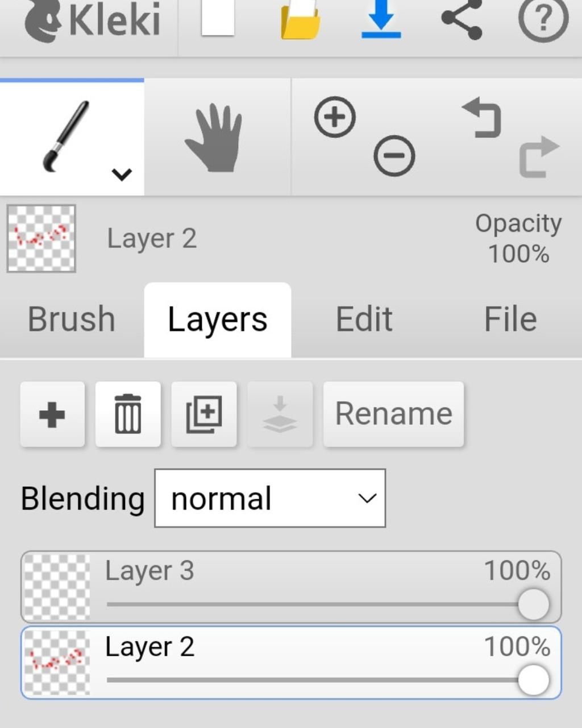The width and height of the screenshot is (582, 728).
Task: Open the Edit tab
Action: 364,319
